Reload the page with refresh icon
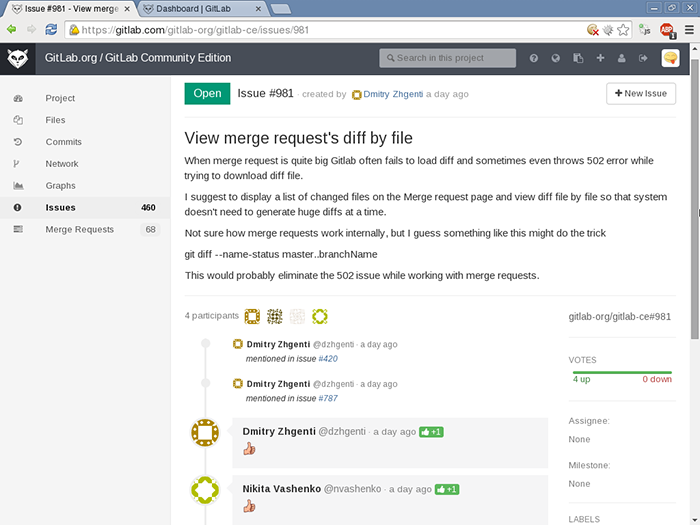Screen dimensions: 700x525 click(51, 29)
